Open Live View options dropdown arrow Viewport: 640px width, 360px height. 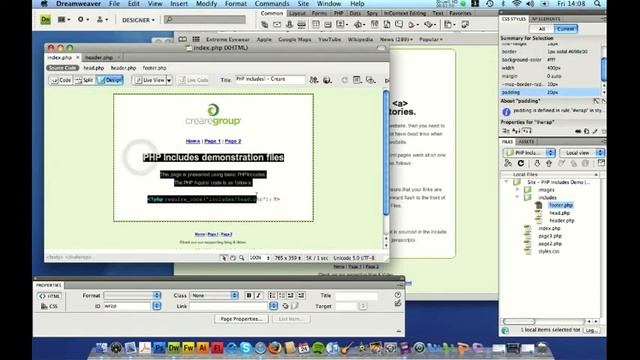(169, 80)
